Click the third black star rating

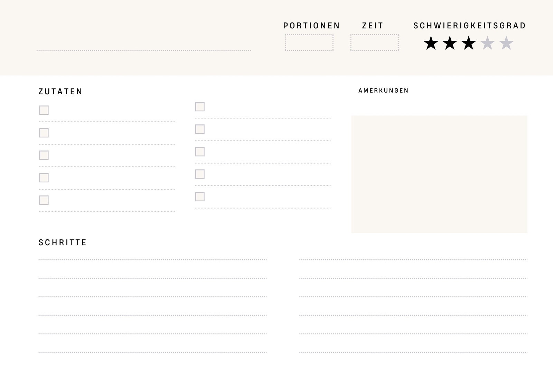pos(468,43)
